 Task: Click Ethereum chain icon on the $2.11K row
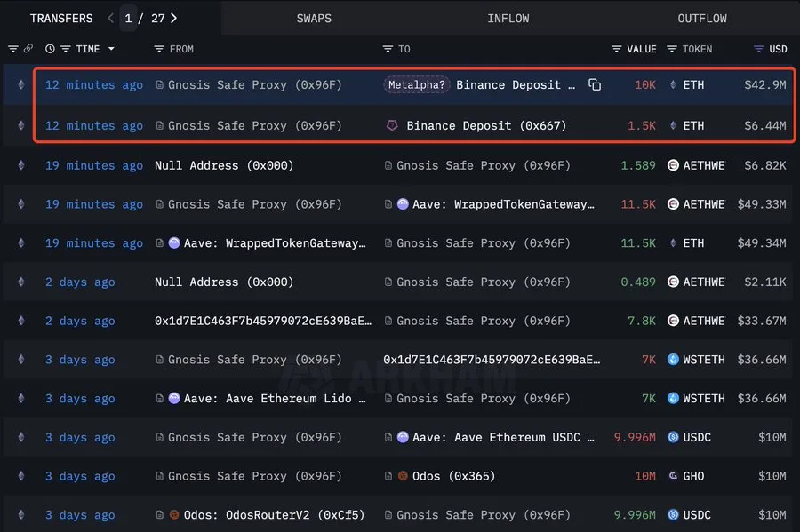(x=21, y=282)
